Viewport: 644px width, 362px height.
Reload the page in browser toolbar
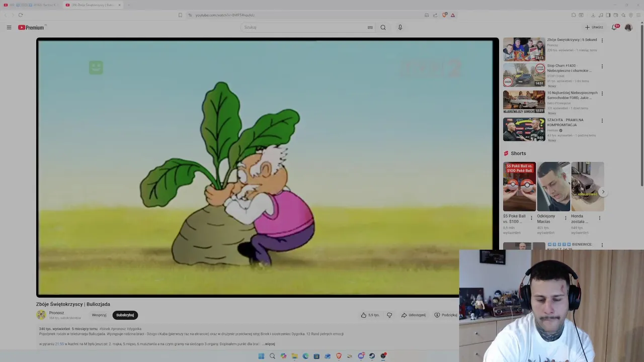(x=21, y=15)
